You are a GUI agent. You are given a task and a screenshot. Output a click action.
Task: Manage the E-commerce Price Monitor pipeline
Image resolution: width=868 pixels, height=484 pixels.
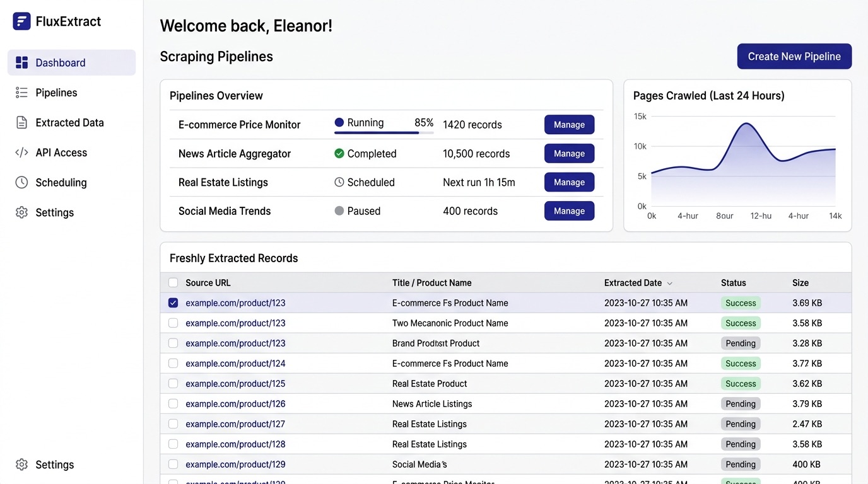569,125
